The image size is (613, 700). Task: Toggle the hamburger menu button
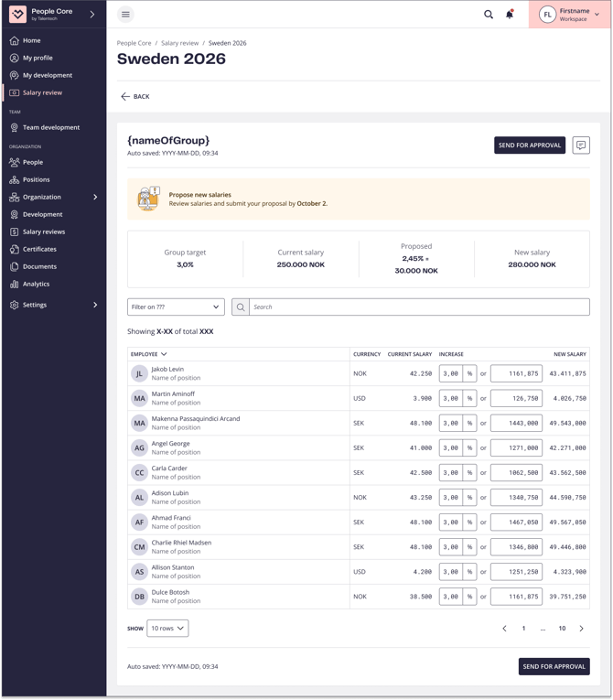pyautogui.click(x=125, y=15)
